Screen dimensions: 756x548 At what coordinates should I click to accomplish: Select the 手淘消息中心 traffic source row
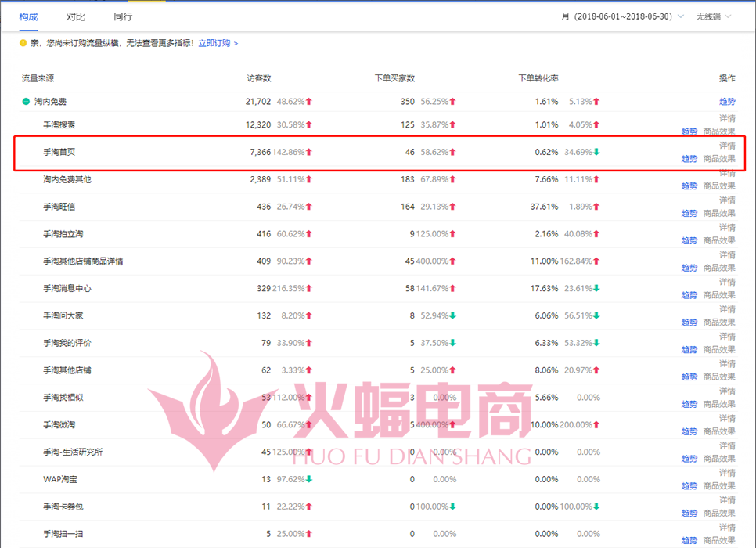point(67,289)
